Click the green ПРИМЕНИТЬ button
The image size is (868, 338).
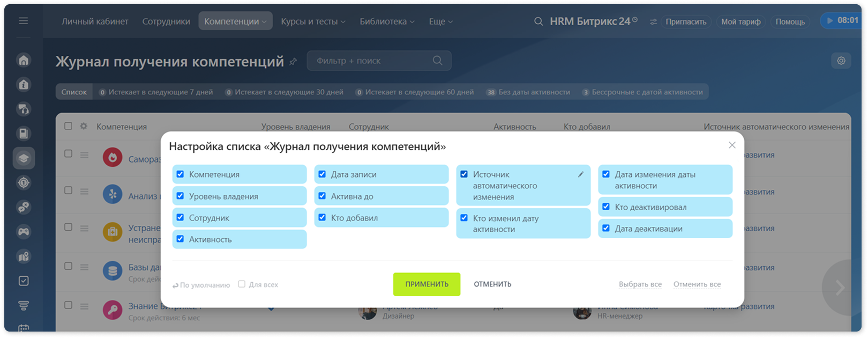click(426, 284)
